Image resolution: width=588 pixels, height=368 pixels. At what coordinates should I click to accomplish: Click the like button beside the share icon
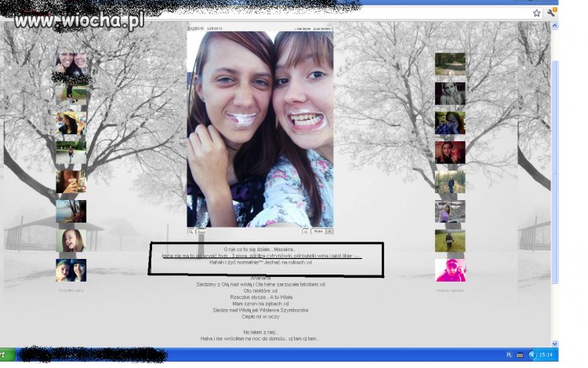tap(321, 231)
